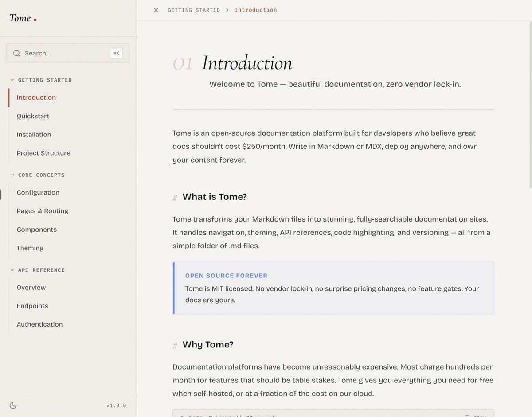Open the Authentication page
This screenshot has height=417, width=532.
[39, 324]
